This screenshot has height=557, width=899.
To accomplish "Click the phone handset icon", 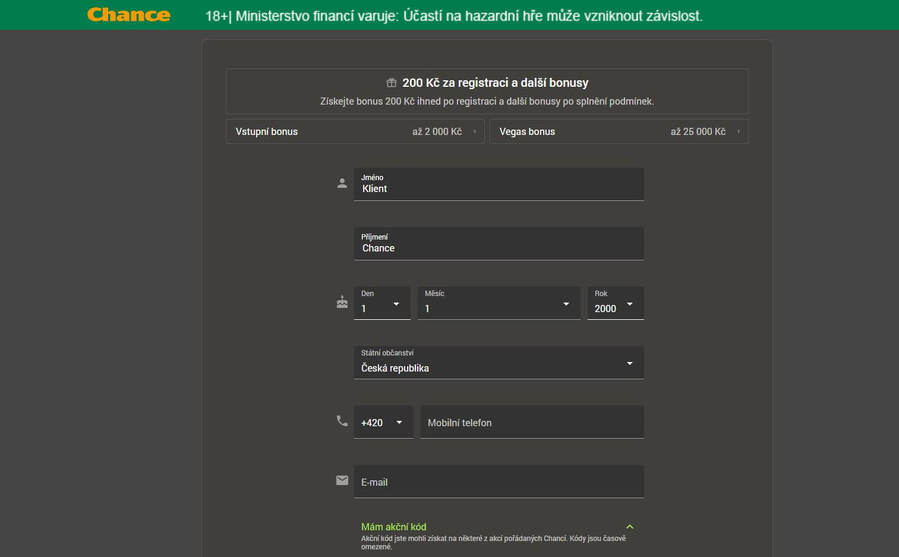I will click(x=342, y=421).
